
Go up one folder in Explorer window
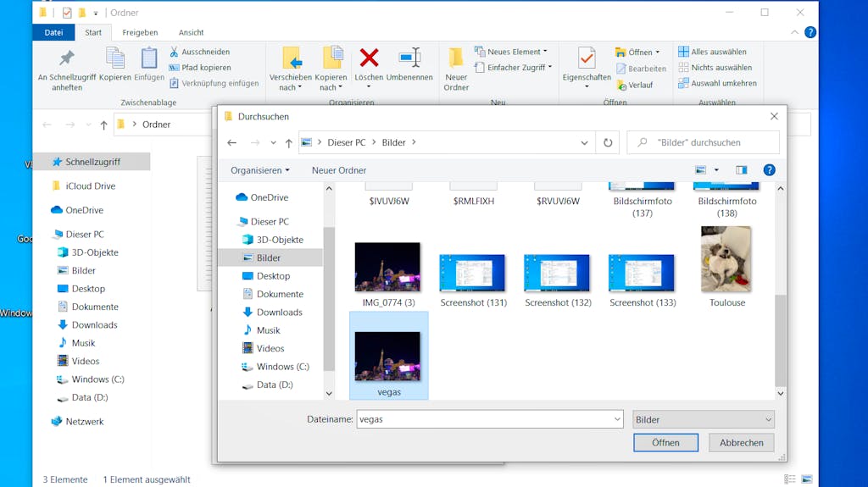[x=103, y=125]
